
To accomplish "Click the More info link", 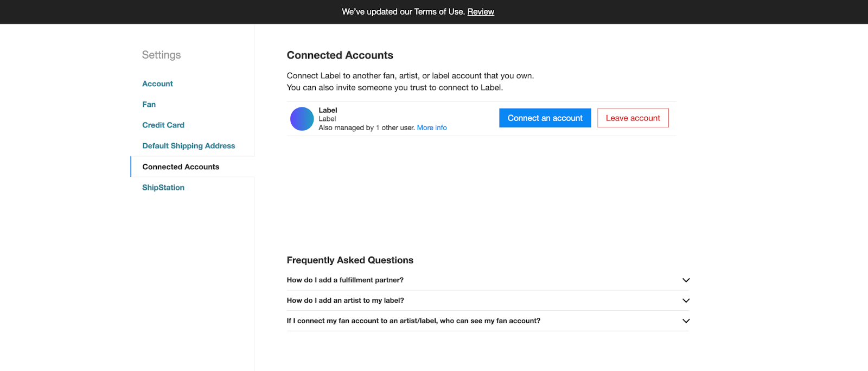I will coord(432,128).
